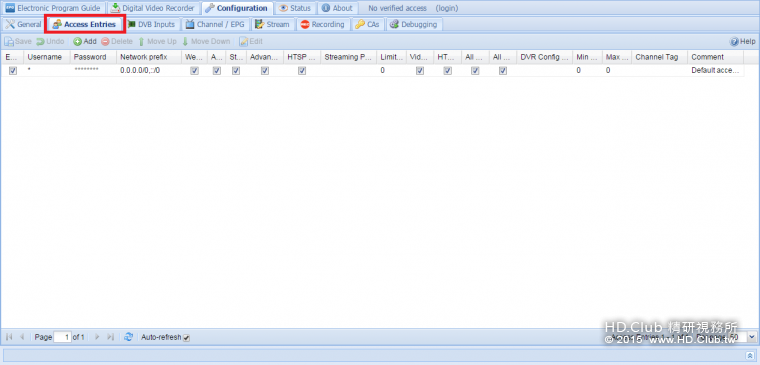Image resolution: width=760 pixels, height=365 pixels.
Task: Select the username '*' cell
Action: 47,71
